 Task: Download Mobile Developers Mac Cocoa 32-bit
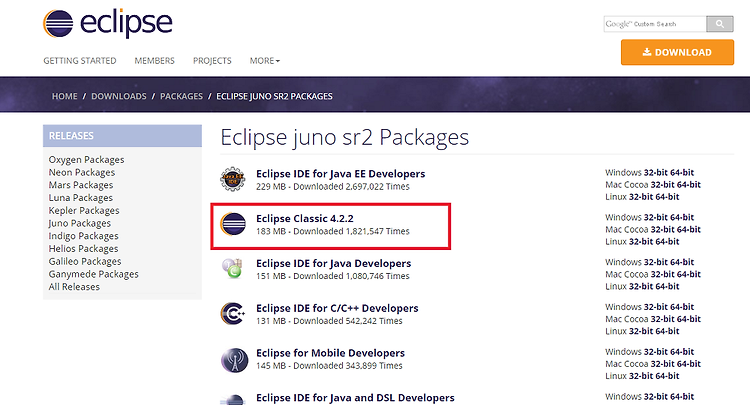tap(663, 364)
